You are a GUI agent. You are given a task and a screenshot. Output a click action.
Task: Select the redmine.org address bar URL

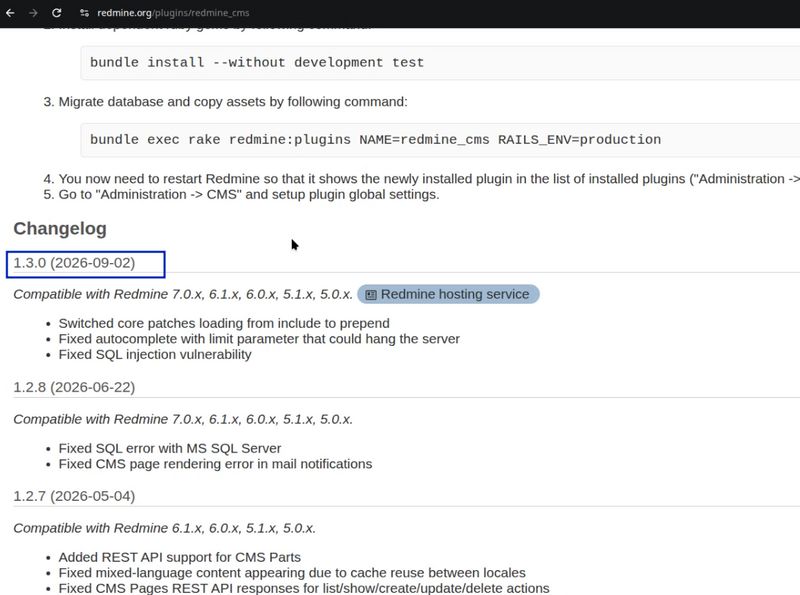pos(173,13)
